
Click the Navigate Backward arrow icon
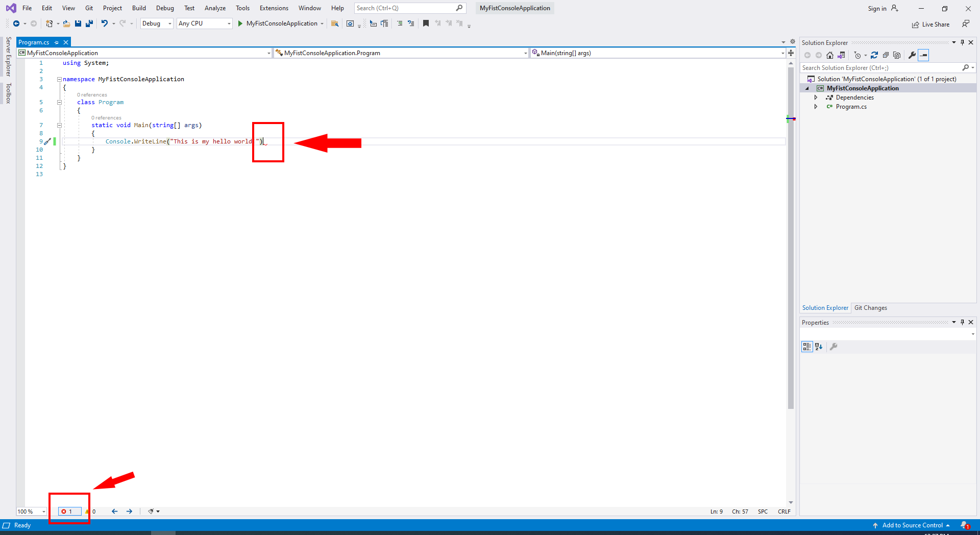pyautogui.click(x=16, y=23)
